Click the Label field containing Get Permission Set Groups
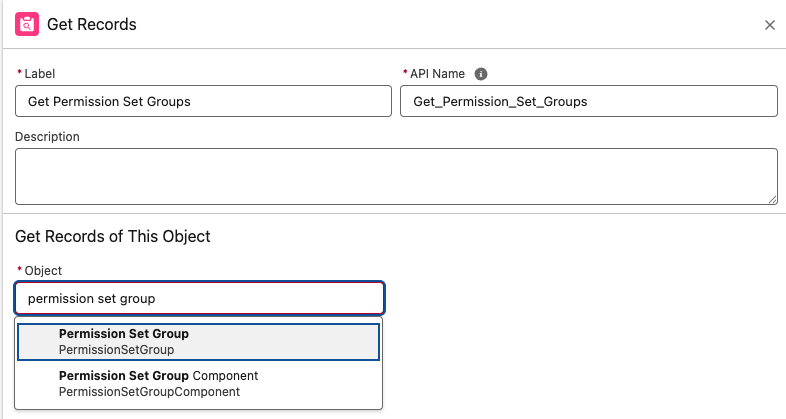 click(203, 101)
